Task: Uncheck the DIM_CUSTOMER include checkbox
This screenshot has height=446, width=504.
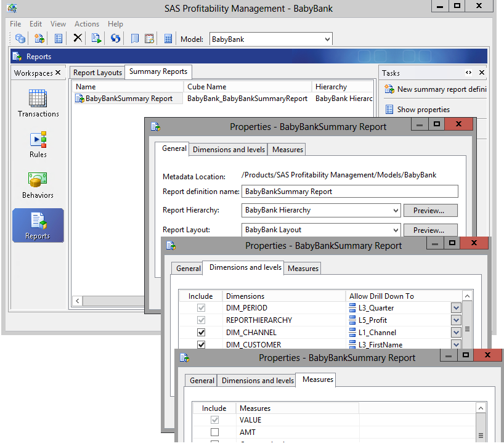Action: 201,345
